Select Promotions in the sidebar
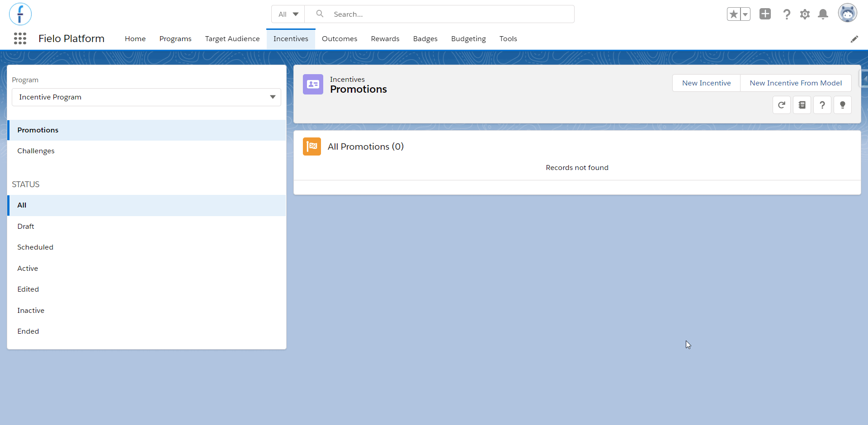868x425 pixels. [x=147, y=130]
